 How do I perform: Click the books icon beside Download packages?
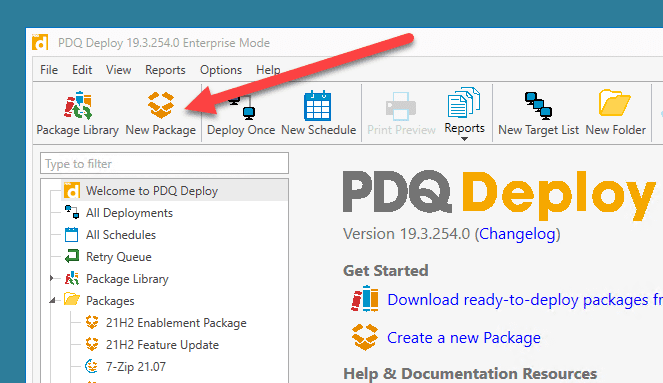tap(364, 299)
